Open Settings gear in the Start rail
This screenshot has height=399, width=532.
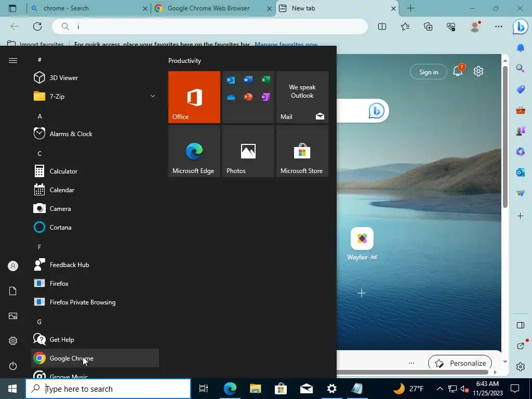tap(13, 341)
